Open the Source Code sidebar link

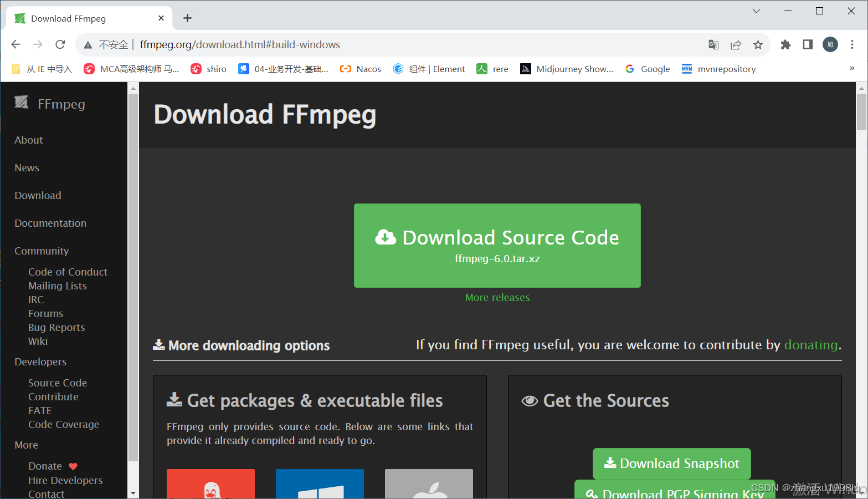[x=58, y=383]
